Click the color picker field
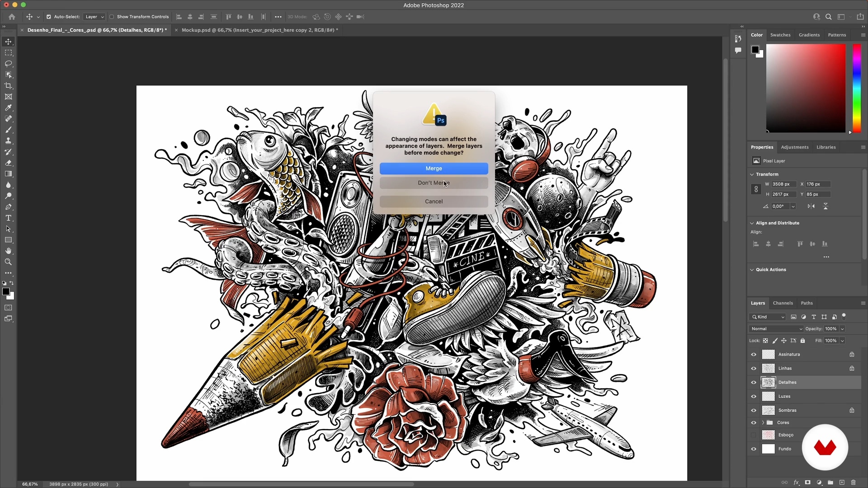Screen dimensions: 868x488 [x=806, y=88]
